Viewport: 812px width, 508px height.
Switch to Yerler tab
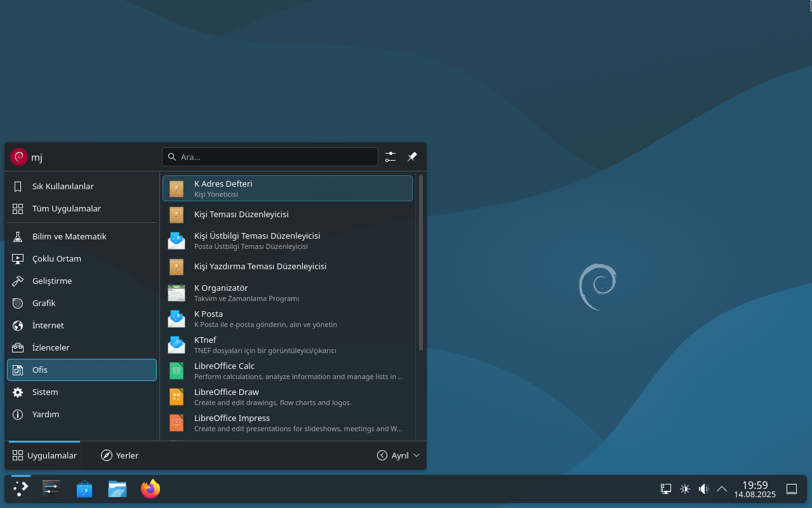119,456
